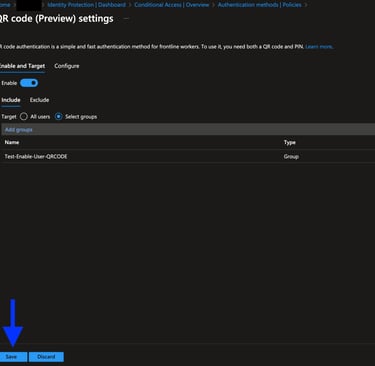The image size is (375, 366).
Task: Return to Authentication methods Policies breadcrumb
Action: tap(259, 5)
